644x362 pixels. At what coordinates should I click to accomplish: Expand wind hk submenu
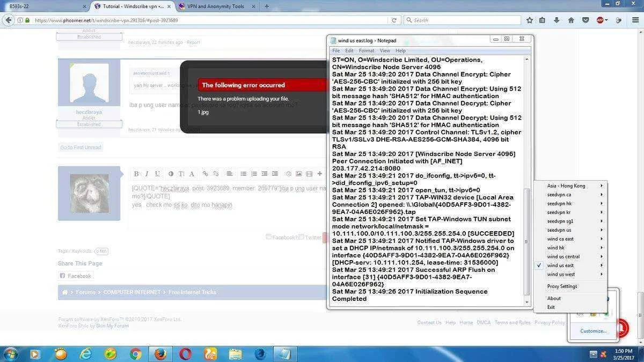(x=570, y=248)
